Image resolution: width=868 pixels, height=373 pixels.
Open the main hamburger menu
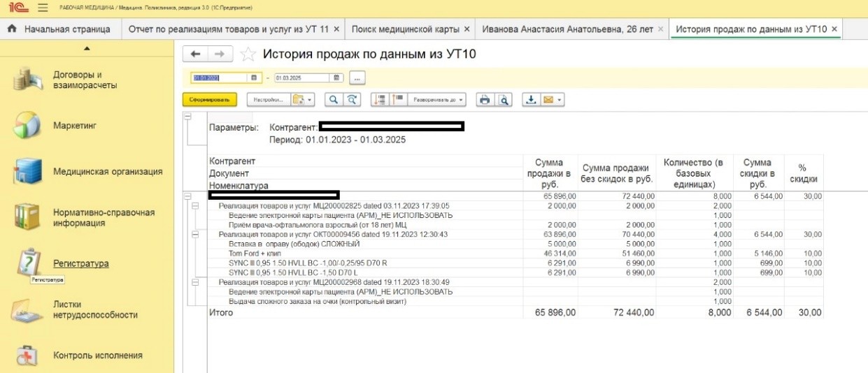coord(43,8)
